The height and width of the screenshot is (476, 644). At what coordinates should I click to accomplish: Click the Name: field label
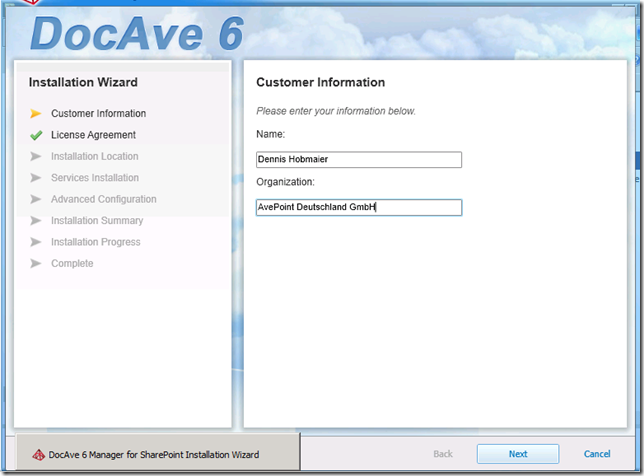click(x=270, y=134)
